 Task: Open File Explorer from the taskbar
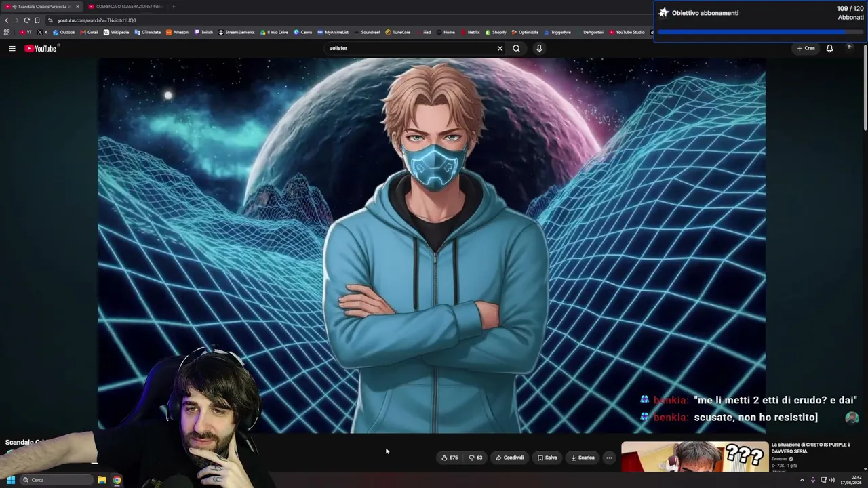[x=102, y=480]
